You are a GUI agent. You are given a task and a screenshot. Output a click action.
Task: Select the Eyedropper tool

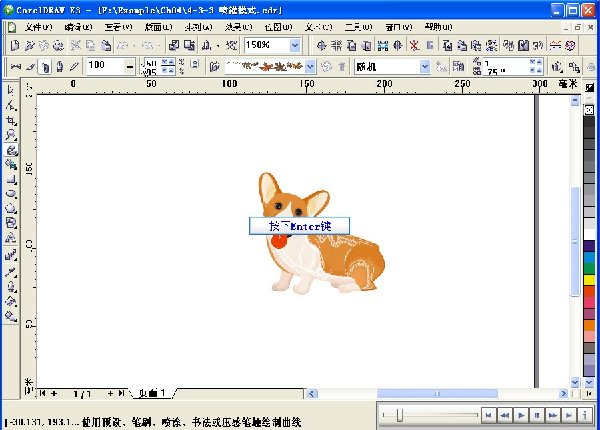point(11,272)
